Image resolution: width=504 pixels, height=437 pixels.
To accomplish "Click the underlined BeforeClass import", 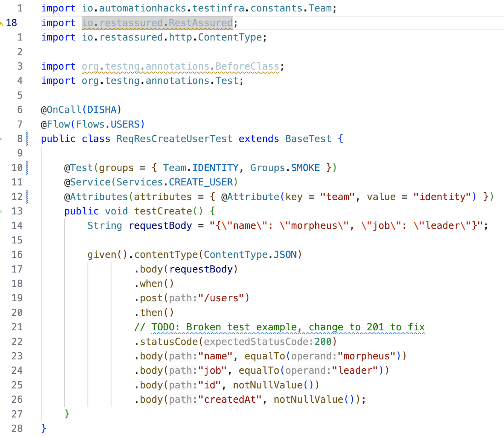I will pos(180,66).
